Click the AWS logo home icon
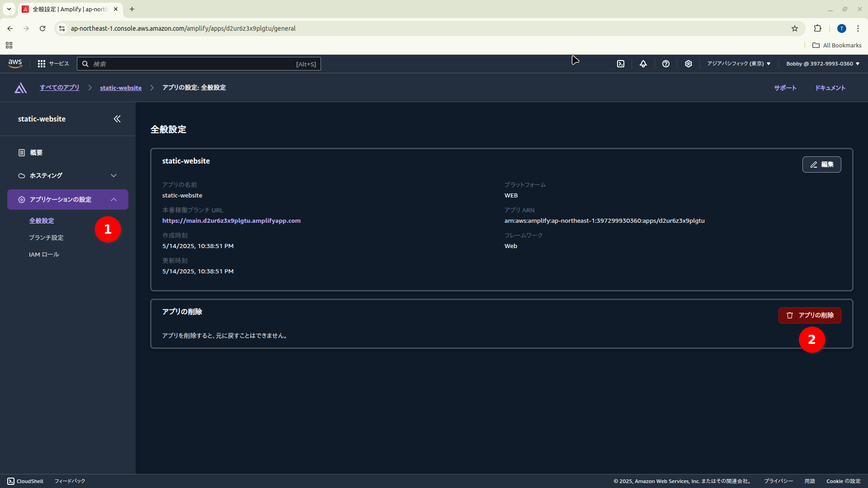The image size is (868, 488). [x=15, y=64]
